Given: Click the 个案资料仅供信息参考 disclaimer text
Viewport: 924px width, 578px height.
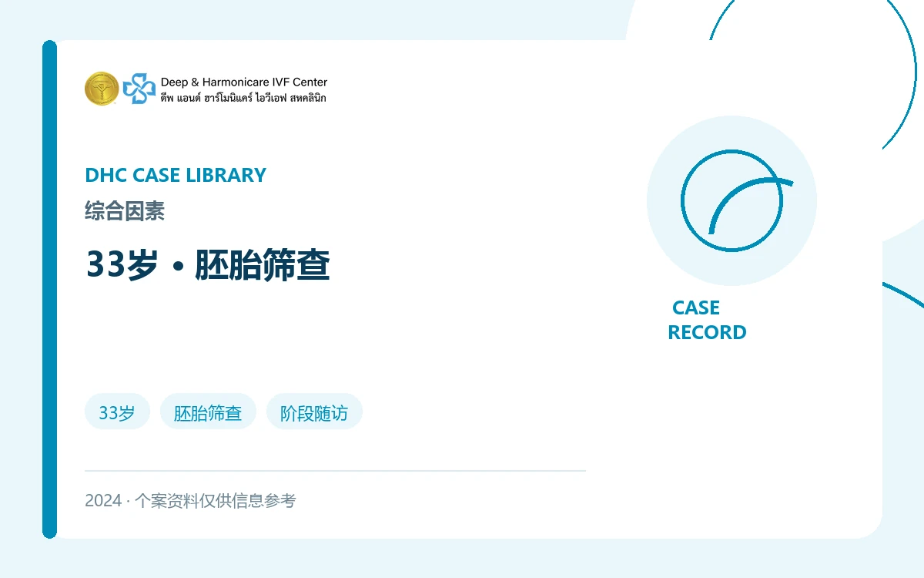Looking at the screenshot, I should tap(216, 501).
